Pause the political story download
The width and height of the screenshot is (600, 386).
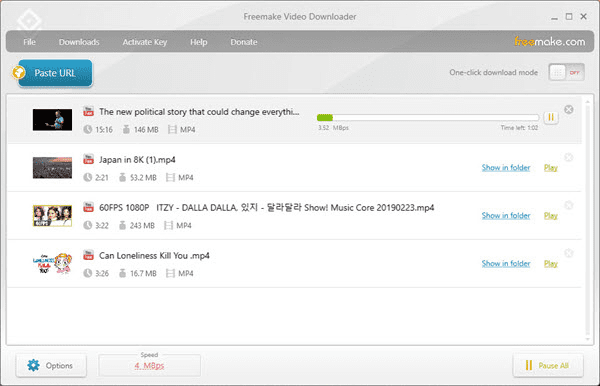tap(551, 117)
